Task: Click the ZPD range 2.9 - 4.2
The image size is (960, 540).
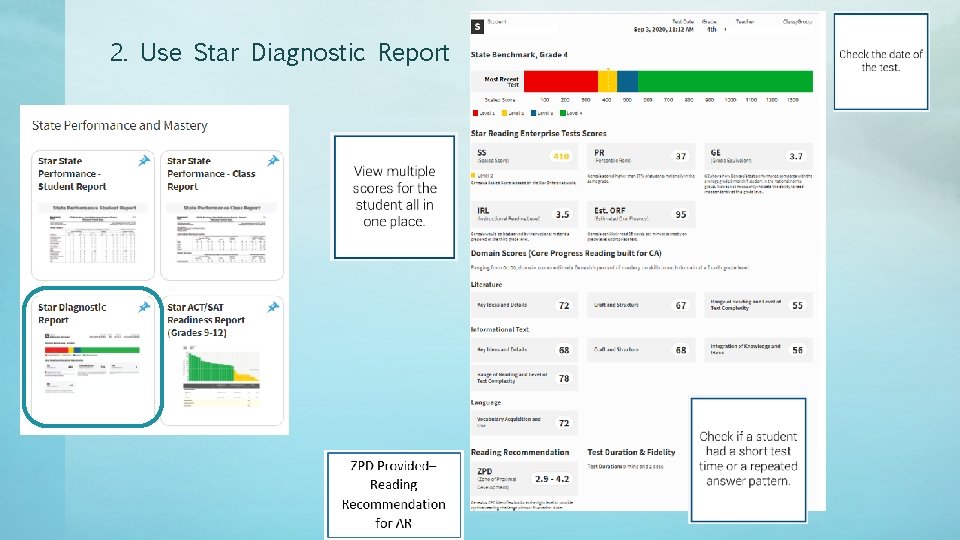Action: click(x=552, y=479)
